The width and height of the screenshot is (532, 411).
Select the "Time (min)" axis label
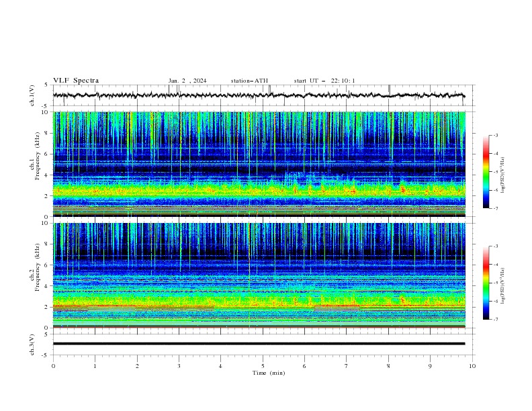tap(269, 373)
